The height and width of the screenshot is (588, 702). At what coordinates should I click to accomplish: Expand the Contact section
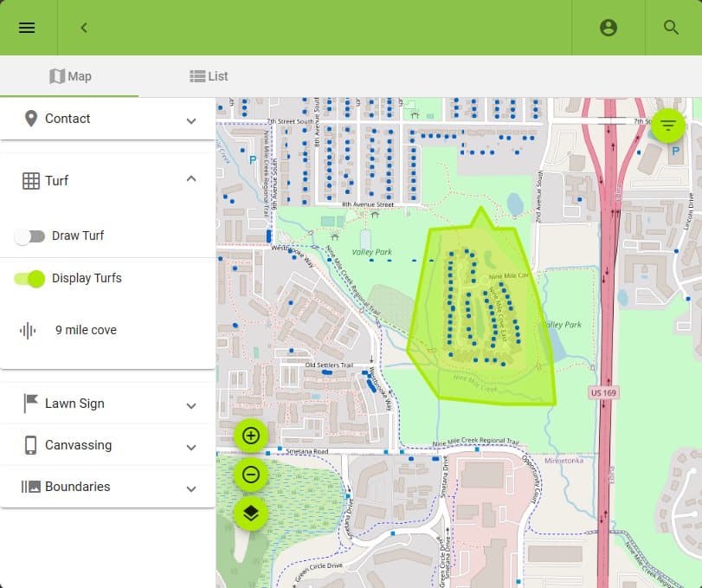(x=107, y=119)
